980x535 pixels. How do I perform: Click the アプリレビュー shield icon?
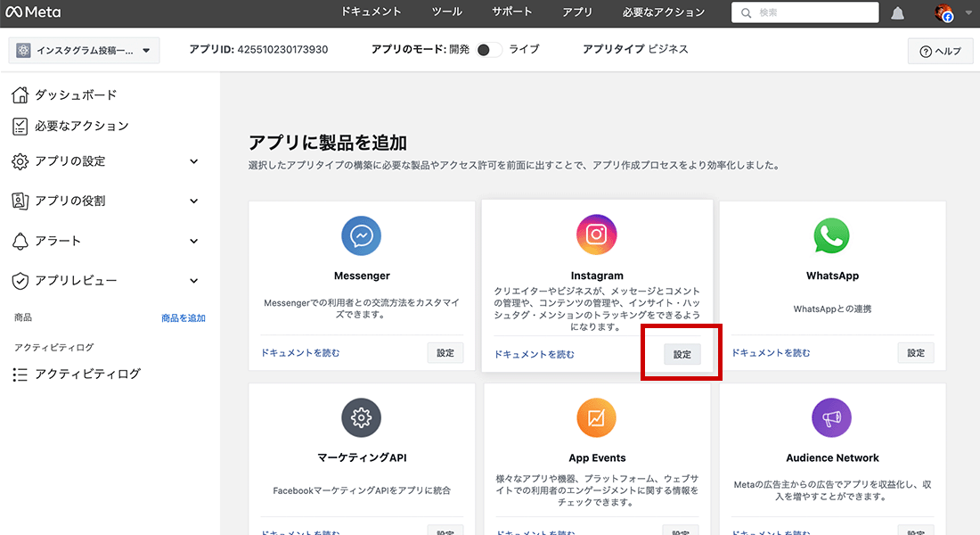(x=20, y=281)
